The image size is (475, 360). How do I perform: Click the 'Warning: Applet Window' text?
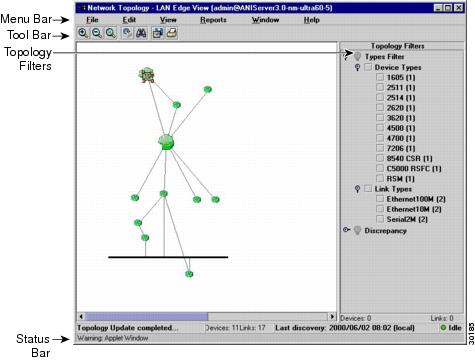click(x=113, y=338)
